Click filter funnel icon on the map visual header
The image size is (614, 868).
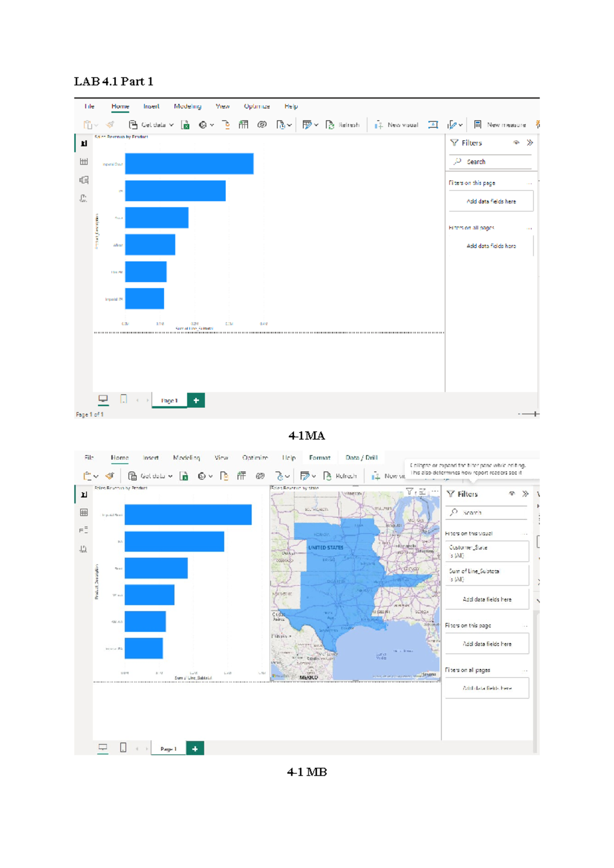[409, 491]
